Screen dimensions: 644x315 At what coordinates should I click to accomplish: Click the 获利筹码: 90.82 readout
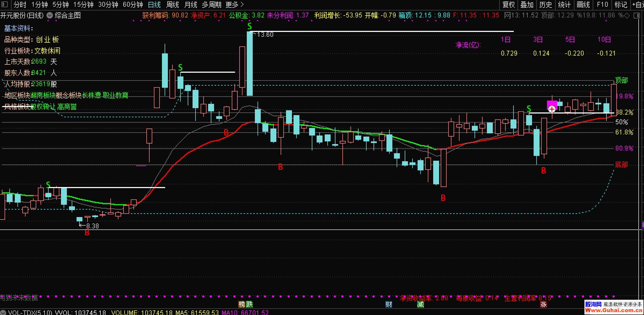click(x=165, y=15)
